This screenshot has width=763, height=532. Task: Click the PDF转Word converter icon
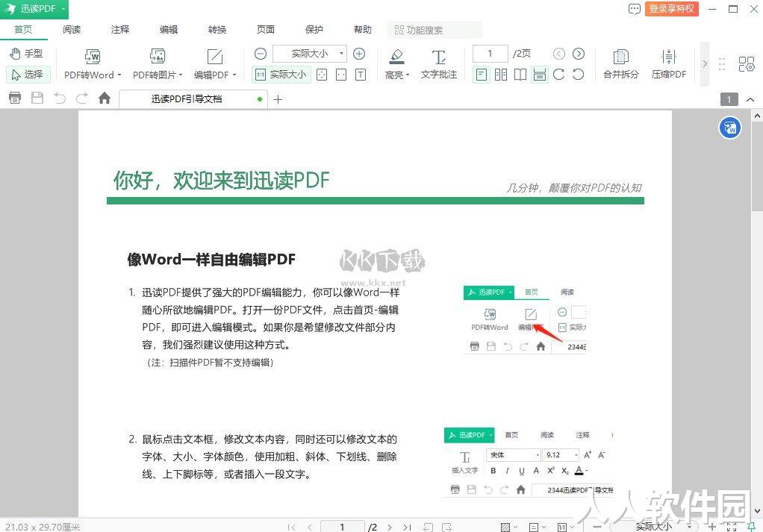pos(93,57)
